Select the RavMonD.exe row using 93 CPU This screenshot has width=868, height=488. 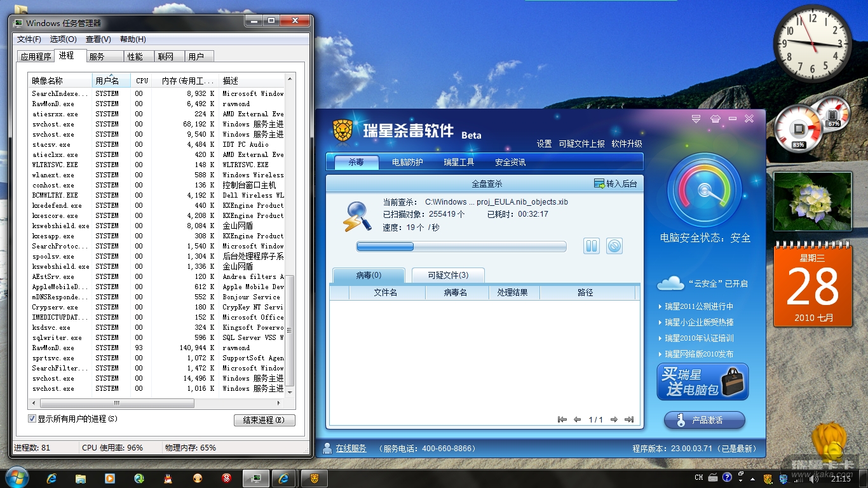[x=157, y=348]
